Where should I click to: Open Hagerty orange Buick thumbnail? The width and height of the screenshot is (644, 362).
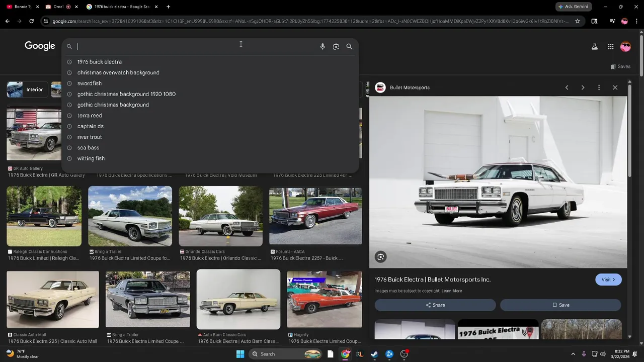tap(325, 300)
